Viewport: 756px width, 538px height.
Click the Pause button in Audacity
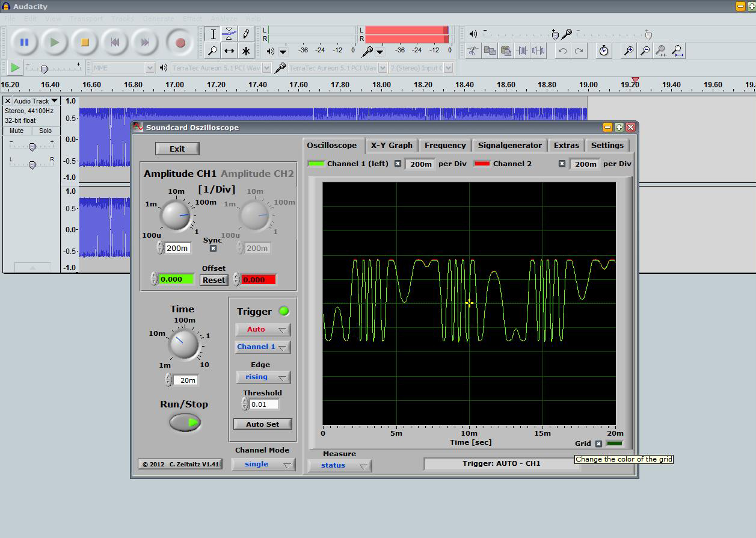(24, 42)
